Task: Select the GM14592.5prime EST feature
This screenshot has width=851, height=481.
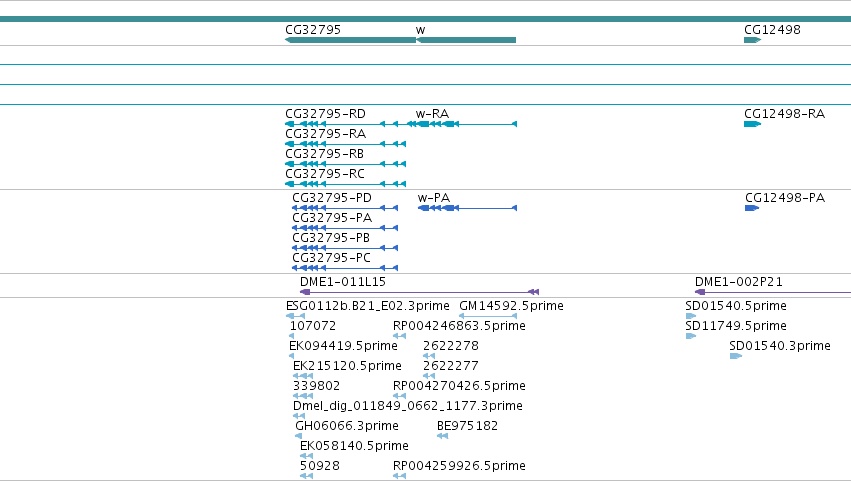Action: pos(488,316)
